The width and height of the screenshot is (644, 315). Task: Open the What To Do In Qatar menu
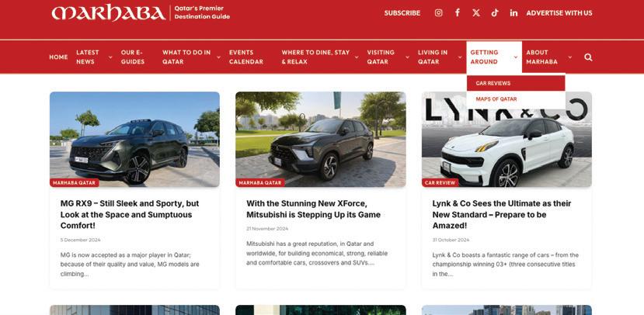click(186, 57)
